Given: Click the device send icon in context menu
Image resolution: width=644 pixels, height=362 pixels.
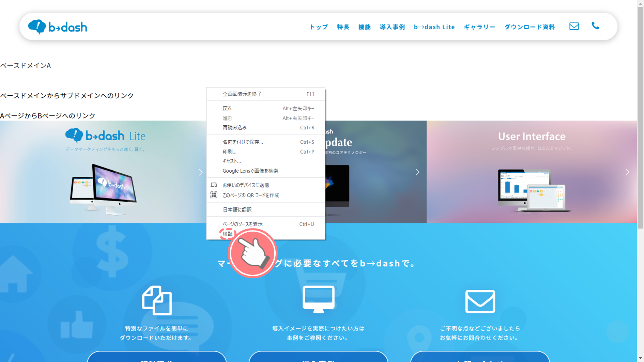Looking at the screenshot, I should (x=214, y=185).
